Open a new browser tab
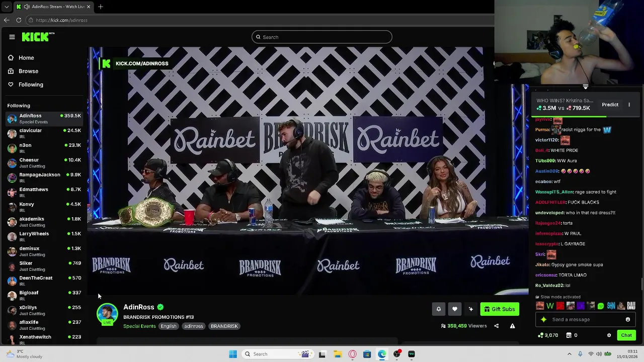644x362 pixels. click(101, 7)
